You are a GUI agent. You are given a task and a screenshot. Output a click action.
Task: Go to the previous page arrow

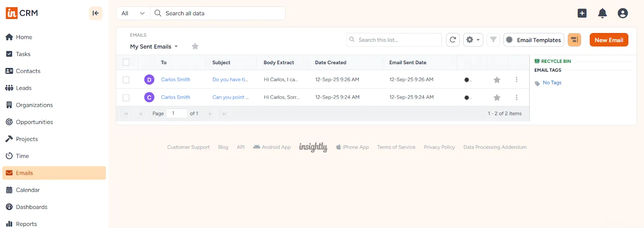pos(140,114)
